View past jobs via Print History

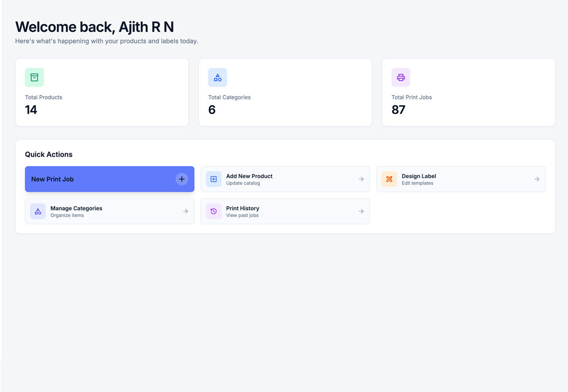pyautogui.click(x=285, y=211)
